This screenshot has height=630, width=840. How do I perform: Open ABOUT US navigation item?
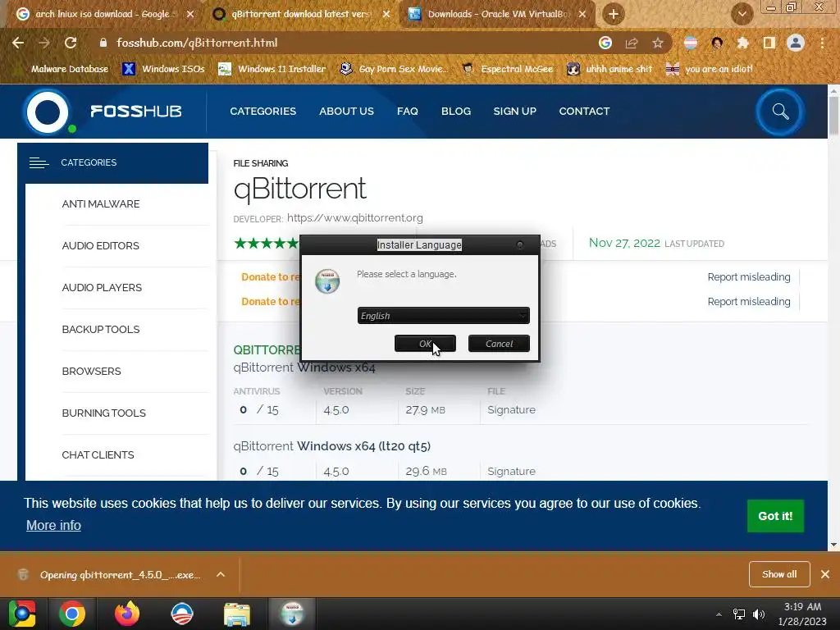point(347,112)
